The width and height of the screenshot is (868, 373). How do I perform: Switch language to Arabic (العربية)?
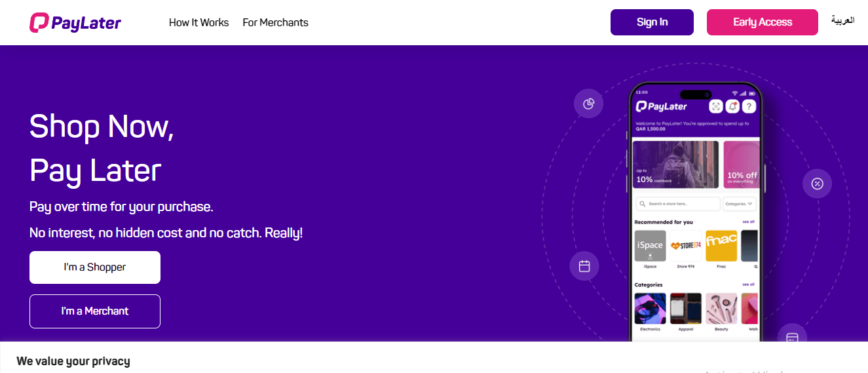[842, 20]
